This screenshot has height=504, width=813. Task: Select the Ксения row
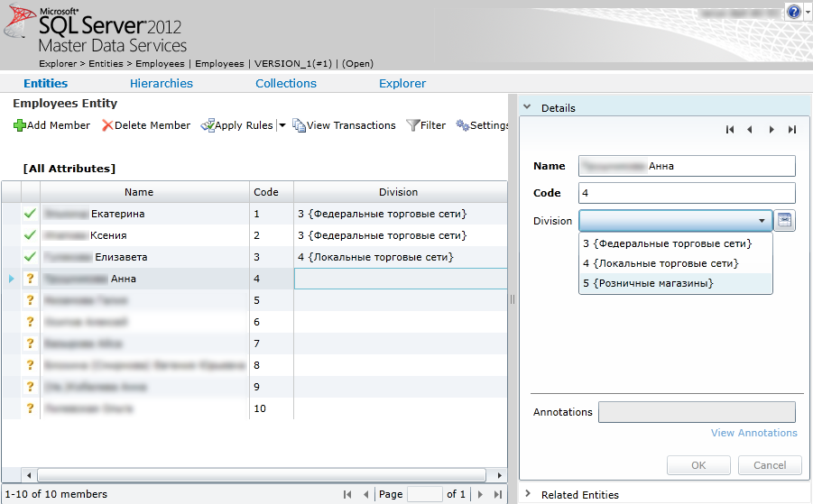[x=254, y=235]
